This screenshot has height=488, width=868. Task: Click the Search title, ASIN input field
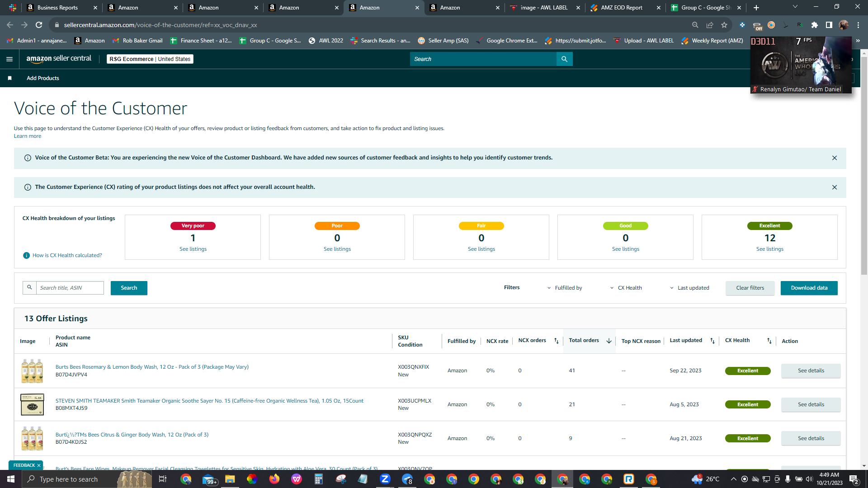click(x=70, y=288)
